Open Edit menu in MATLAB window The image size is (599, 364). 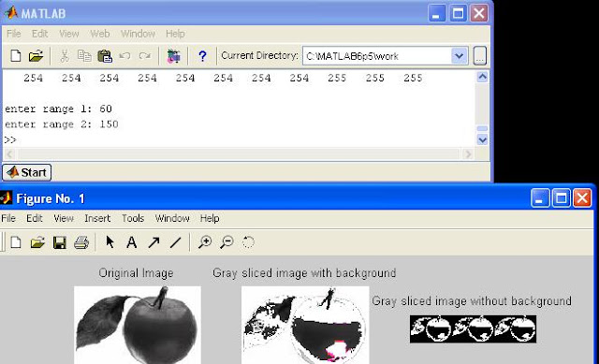coord(39,34)
